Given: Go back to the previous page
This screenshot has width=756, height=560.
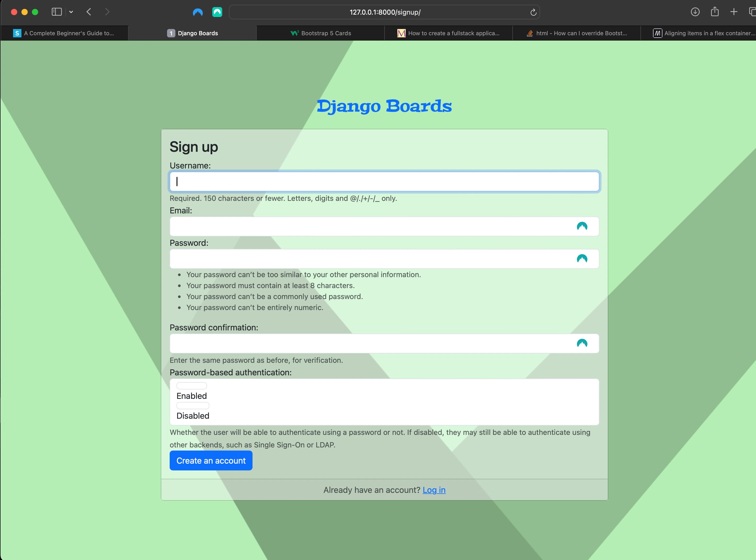Looking at the screenshot, I should tap(89, 12).
